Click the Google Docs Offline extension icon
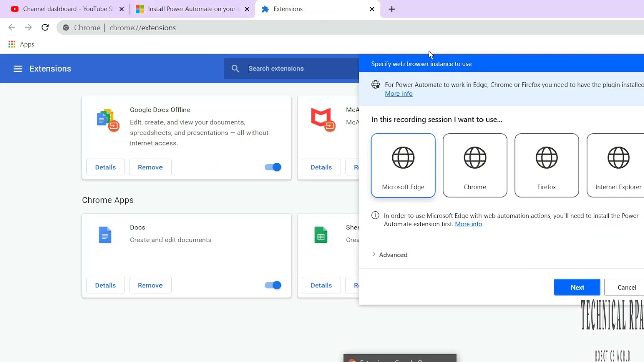644x362 pixels. pyautogui.click(x=107, y=120)
